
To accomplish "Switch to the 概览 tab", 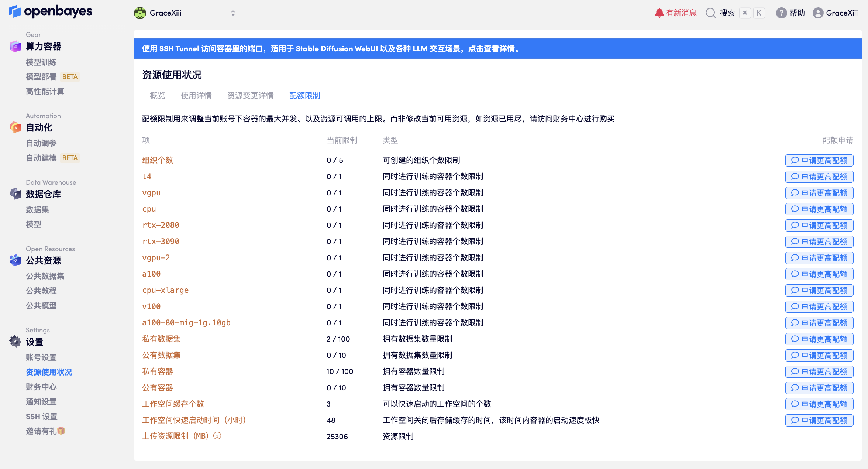I will (157, 96).
